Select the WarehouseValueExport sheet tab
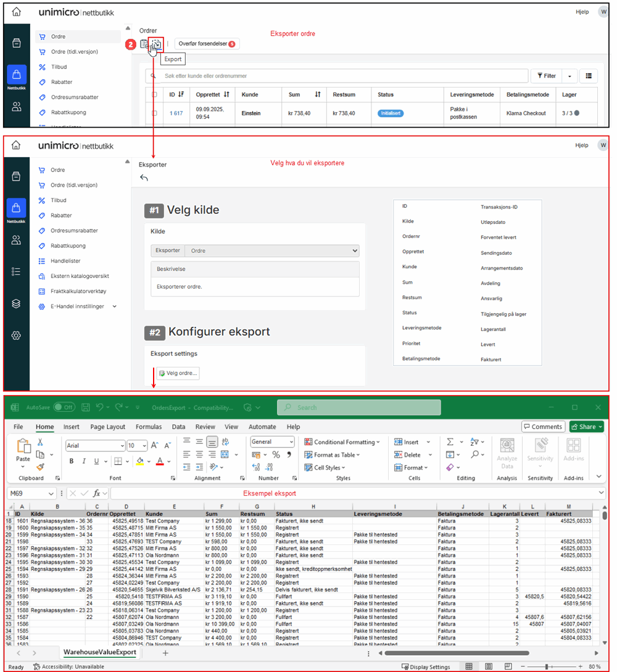The width and height of the screenshot is (617, 672). [x=99, y=652]
